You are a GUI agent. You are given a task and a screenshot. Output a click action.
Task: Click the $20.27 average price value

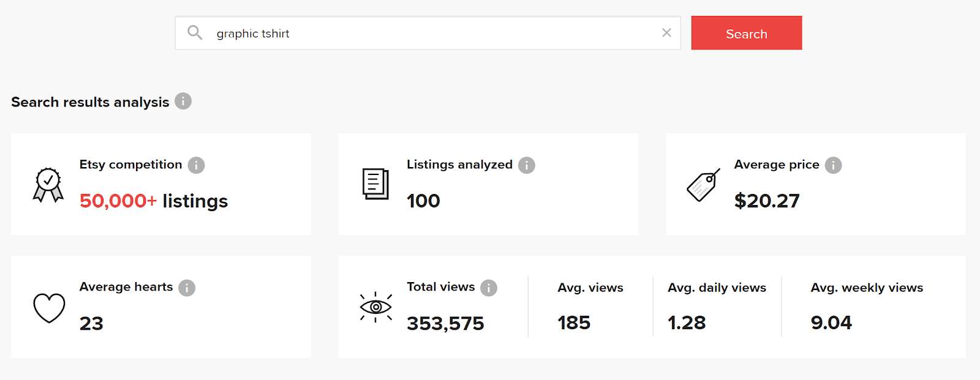767,201
